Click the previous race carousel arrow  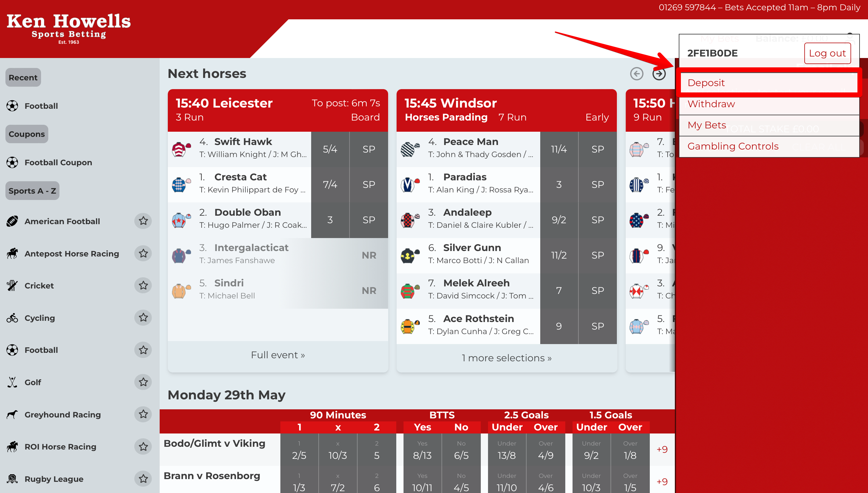[x=637, y=73]
